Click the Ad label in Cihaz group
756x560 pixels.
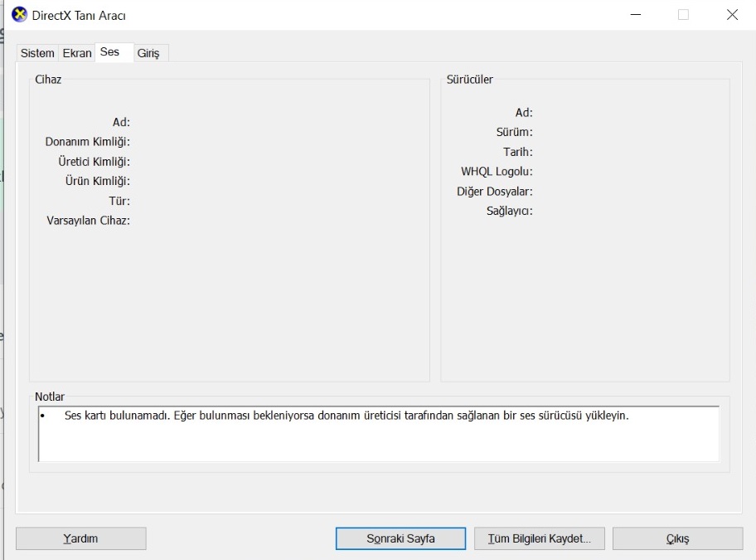[x=121, y=122]
